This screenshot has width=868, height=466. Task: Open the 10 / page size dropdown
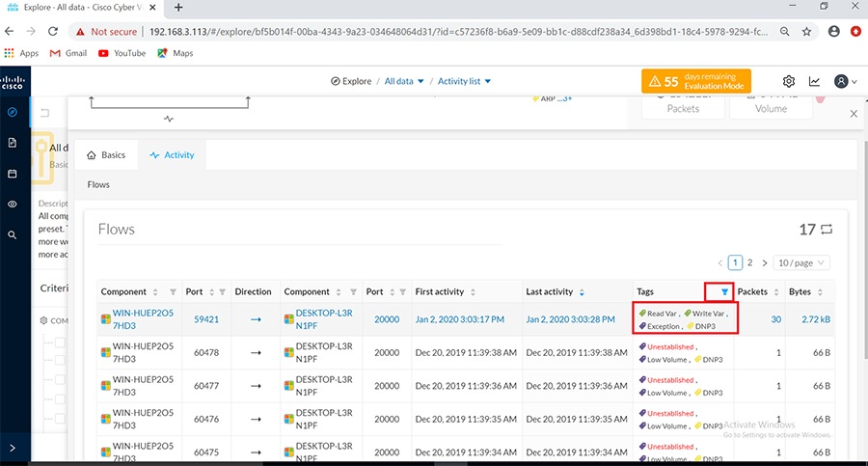tap(801, 262)
